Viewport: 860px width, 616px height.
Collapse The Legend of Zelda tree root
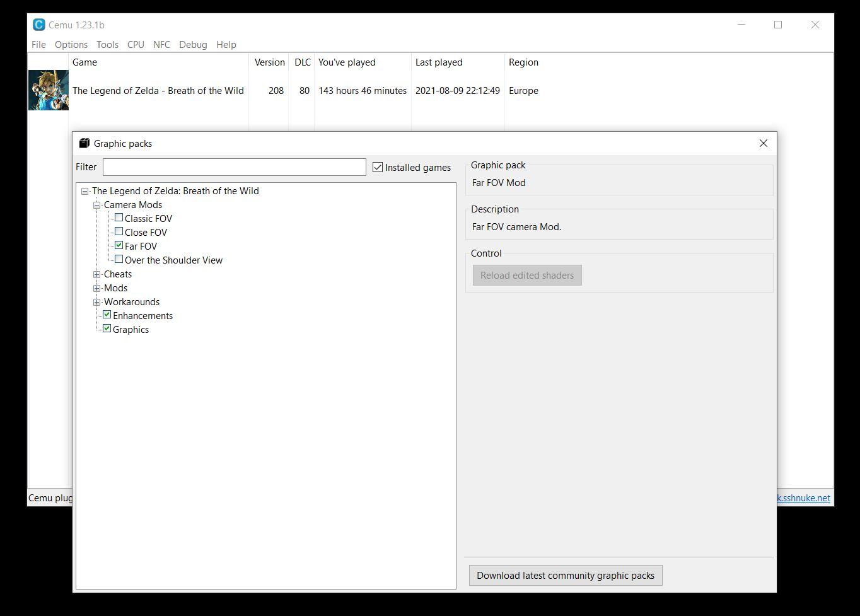tap(84, 191)
